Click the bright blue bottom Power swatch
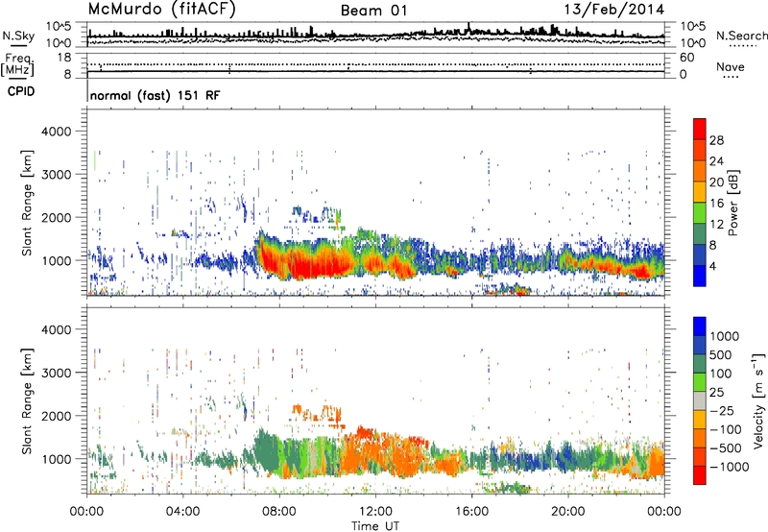This screenshot has height=532, width=768. click(x=700, y=276)
